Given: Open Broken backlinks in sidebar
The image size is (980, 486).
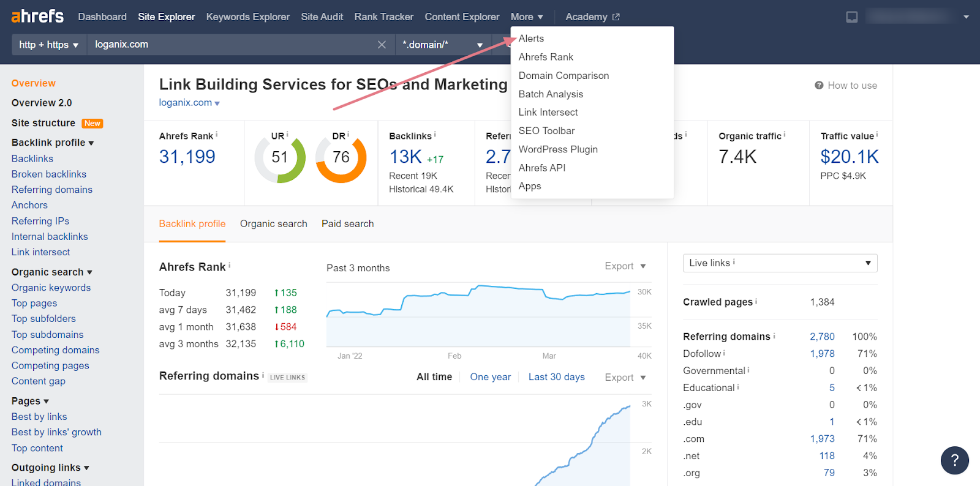Looking at the screenshot, I should click(49, 174).
